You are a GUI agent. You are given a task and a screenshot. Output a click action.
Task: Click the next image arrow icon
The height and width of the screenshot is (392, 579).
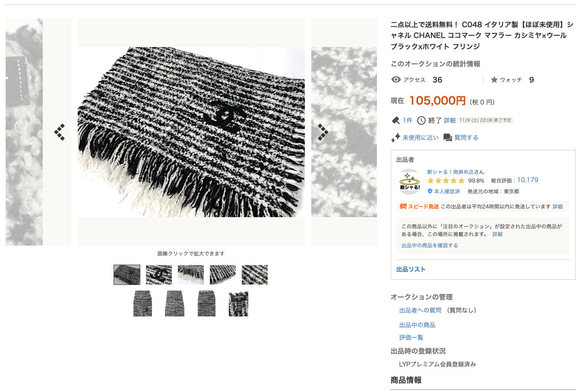click(x=323, y=132)
